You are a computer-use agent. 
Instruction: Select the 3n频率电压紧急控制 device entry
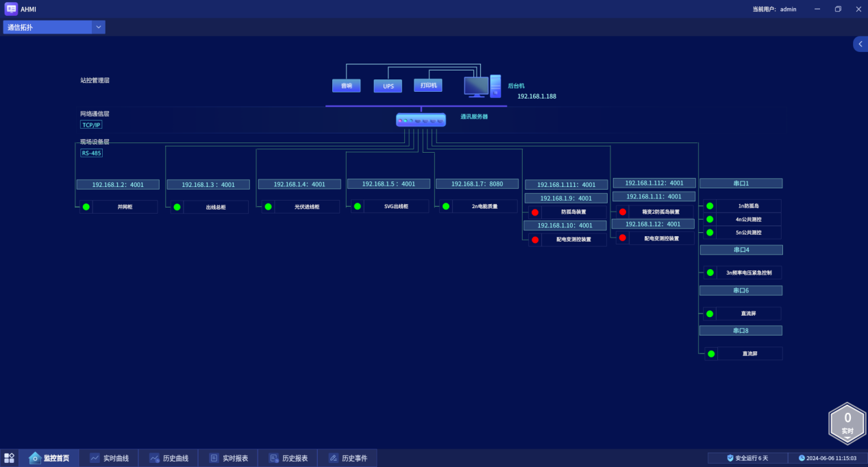click(748, 273)
